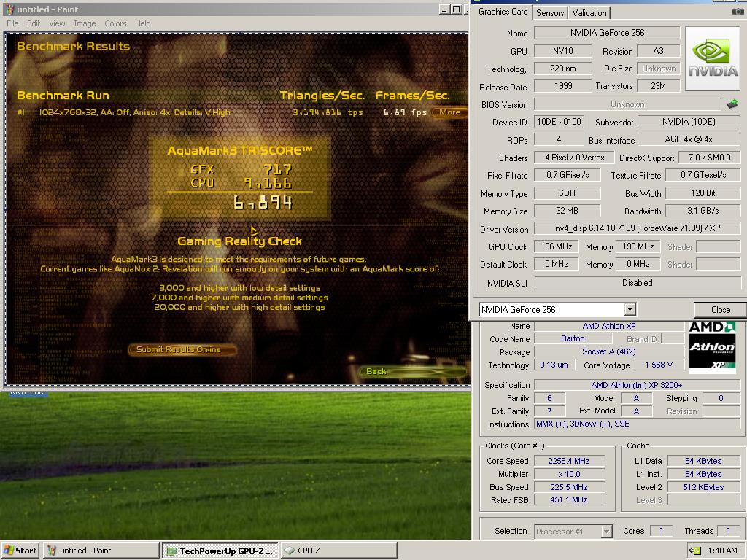This screenshot has width=747, height=560.
Task: Click the Rated FSB 451.1 MHz value
Action: click(x=569, y=499)
